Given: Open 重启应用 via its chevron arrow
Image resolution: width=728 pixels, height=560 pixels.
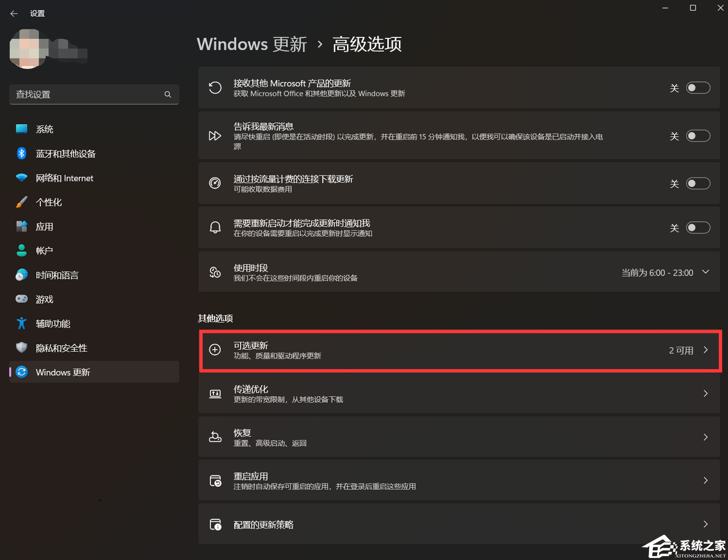Looking at the screenshot, I should (706, 481).
